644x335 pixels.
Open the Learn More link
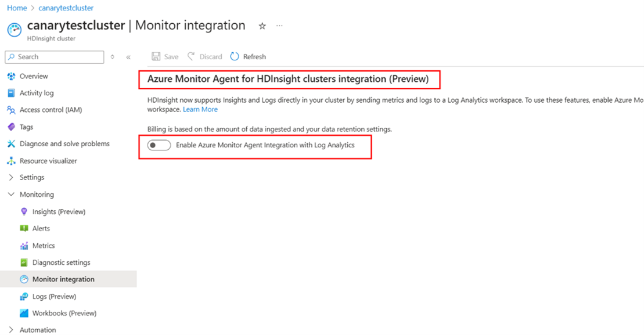coord(200,109)
